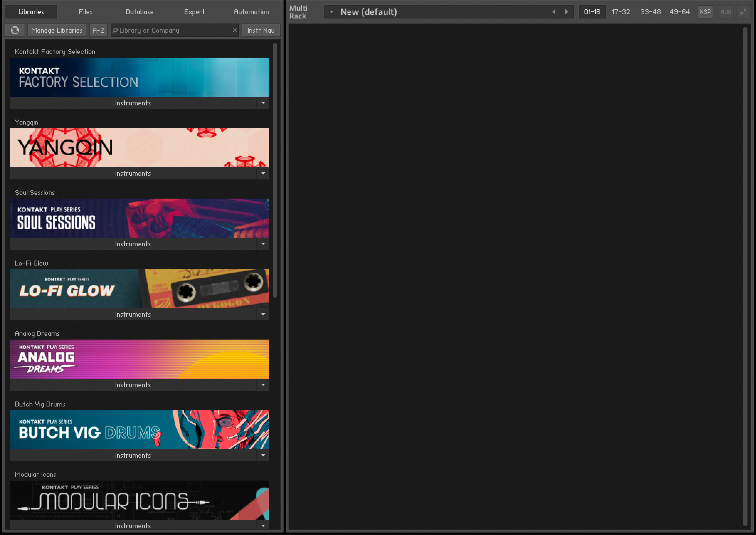Click next multi arrow icon
The image size is (756, 535).
566,12
